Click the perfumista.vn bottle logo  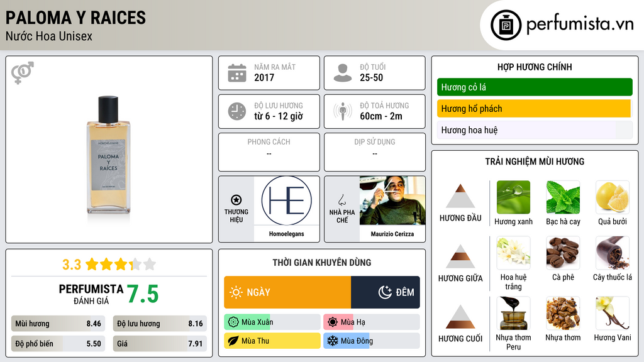pos(506,25)
